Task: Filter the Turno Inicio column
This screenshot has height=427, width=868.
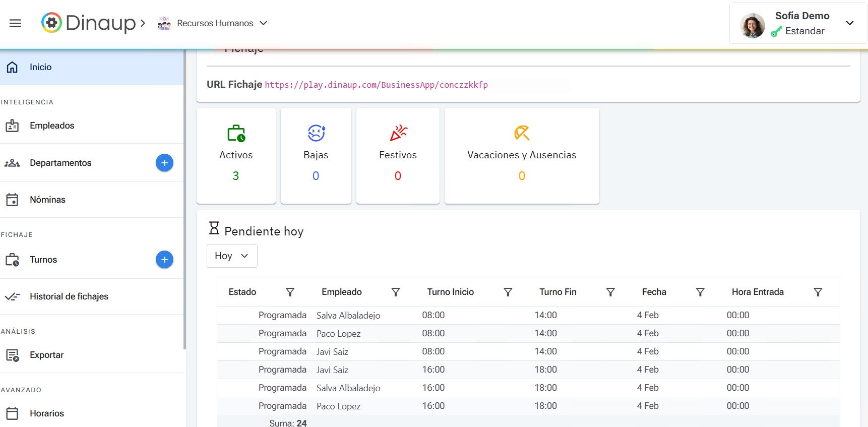Action: [x=508, y=292]
